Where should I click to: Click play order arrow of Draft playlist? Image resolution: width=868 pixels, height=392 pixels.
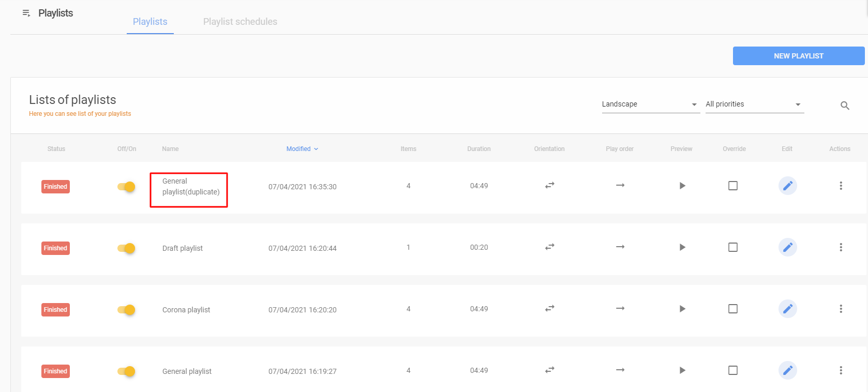click(x=620, y=247)
